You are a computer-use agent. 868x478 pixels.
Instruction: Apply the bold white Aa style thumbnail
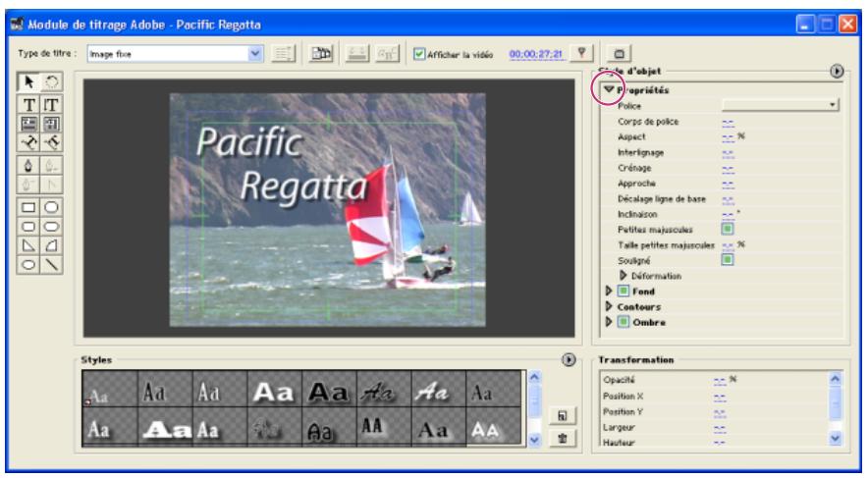pyautogui.click(x=274, y=389)
